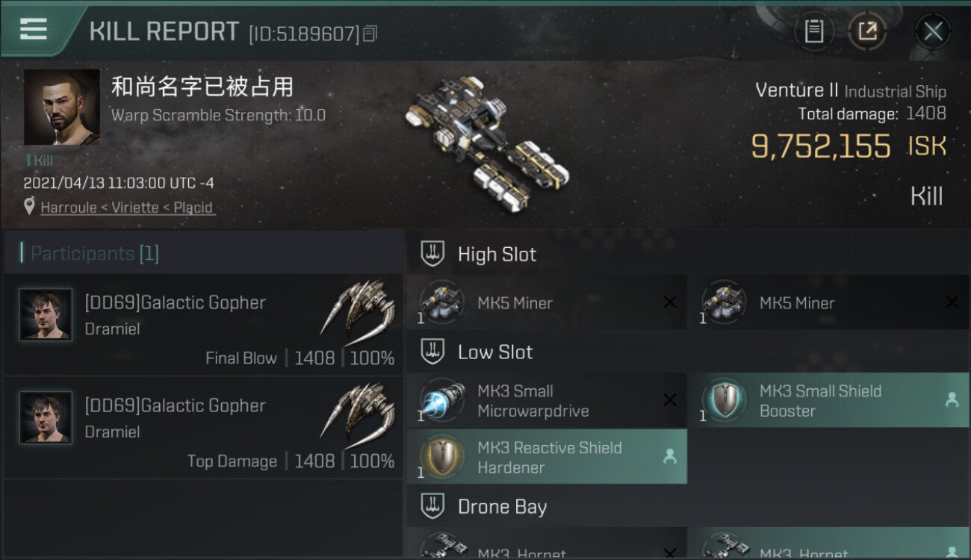Click the share export icon

867,31
